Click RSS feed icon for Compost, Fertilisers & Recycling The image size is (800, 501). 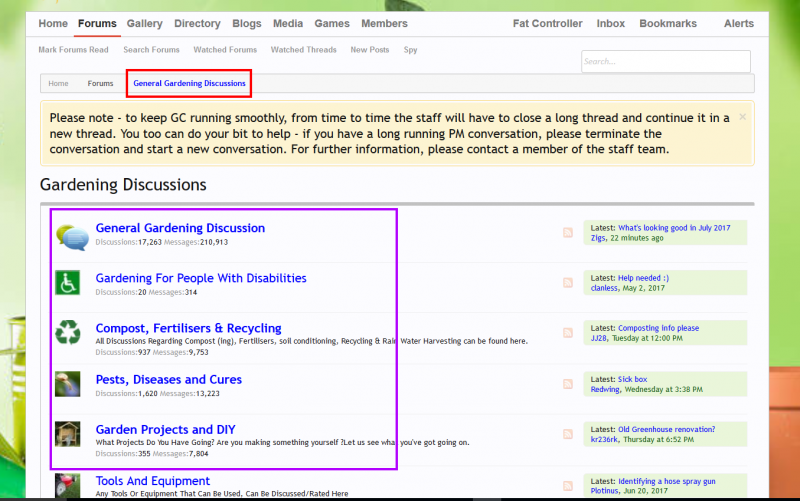pyautogui.click(x=568, y=333)
